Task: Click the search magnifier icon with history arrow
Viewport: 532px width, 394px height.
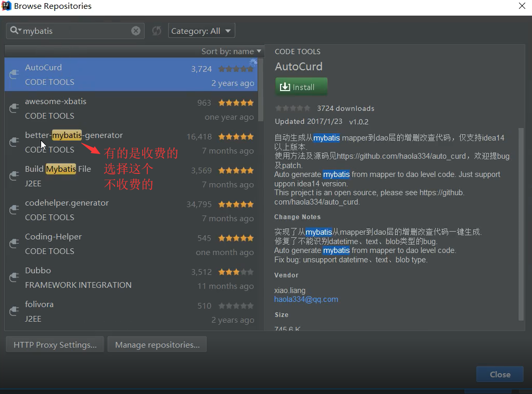Action: point(16,31)
